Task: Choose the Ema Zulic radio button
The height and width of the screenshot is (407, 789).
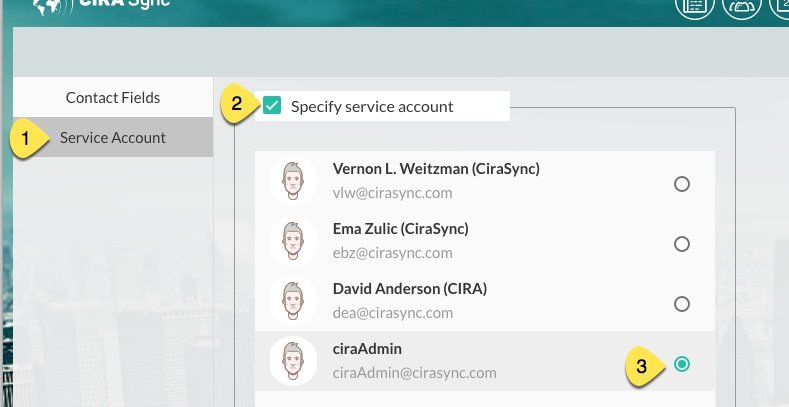Action: [682, 244]
